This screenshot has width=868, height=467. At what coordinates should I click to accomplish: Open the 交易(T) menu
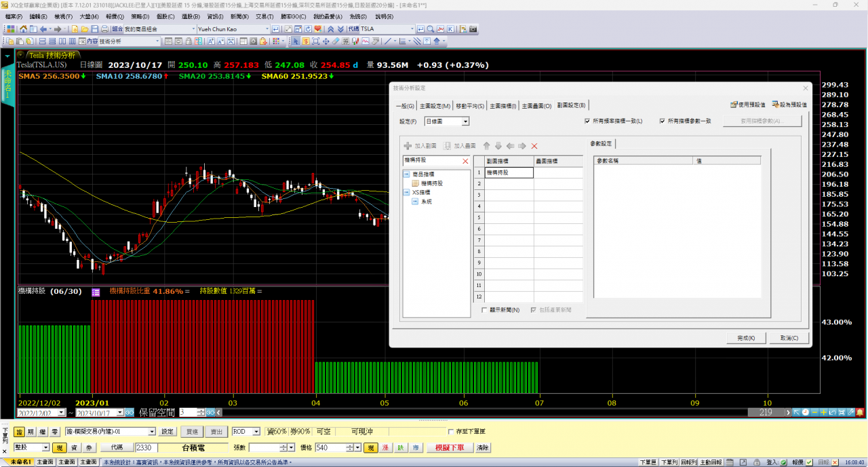(x=264, y=16)
